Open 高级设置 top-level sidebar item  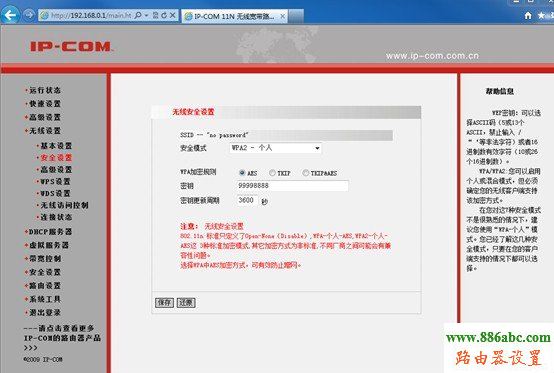click(45, 117)
